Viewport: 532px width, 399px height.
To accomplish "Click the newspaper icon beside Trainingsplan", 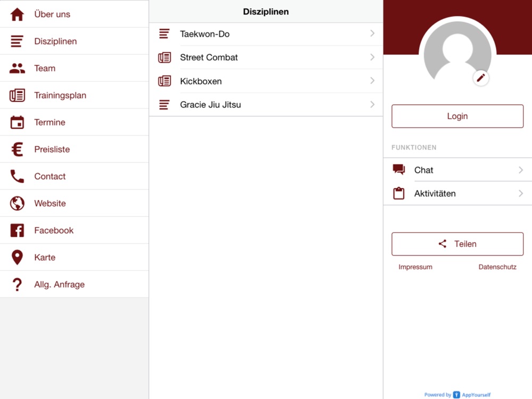I will coord(18,95).
